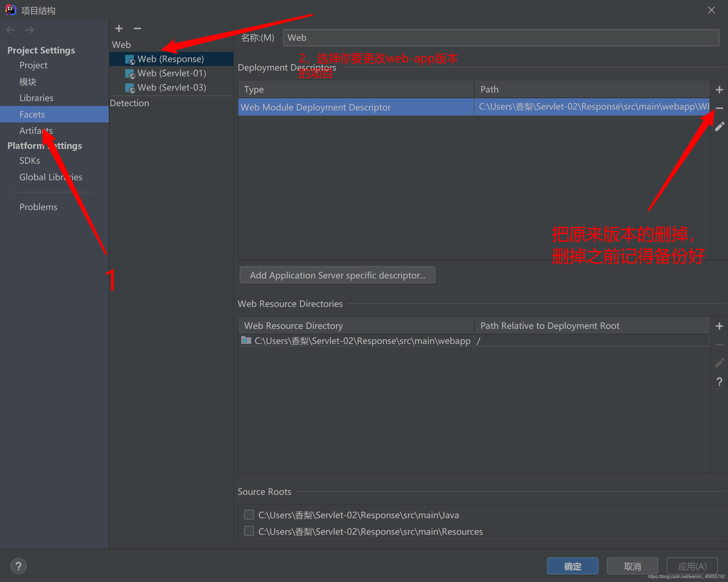The height and width of the screenshot is (582, 728).
Task: Remove selected facet with the minus icon
Action: tap(137, 29)
